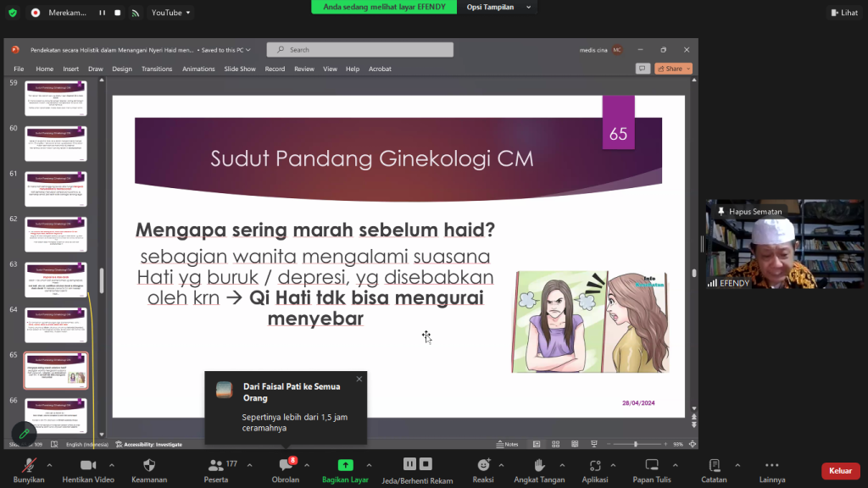Leave meeting with red Keluar button
This screenshot has width=868, height=488.
(840, 471)
